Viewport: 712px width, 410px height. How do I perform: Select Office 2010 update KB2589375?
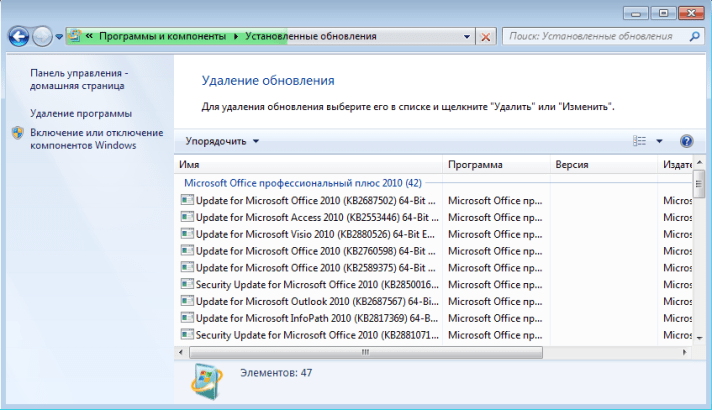(316, 268)
